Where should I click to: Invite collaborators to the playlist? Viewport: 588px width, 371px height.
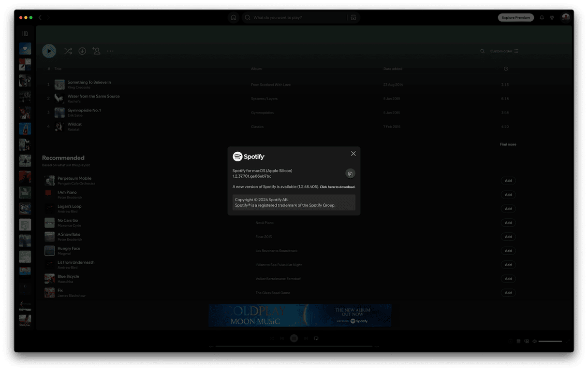click(x=96, y=51)
